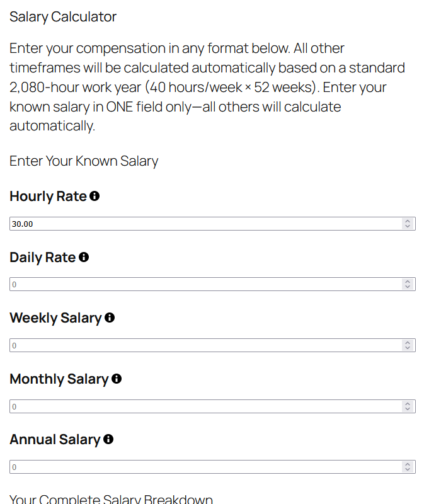Image resolution: width=441 pixels, height=504 pixels.
Task: Click inside the Annual Salary input field
Action: [x=189, y=467]
